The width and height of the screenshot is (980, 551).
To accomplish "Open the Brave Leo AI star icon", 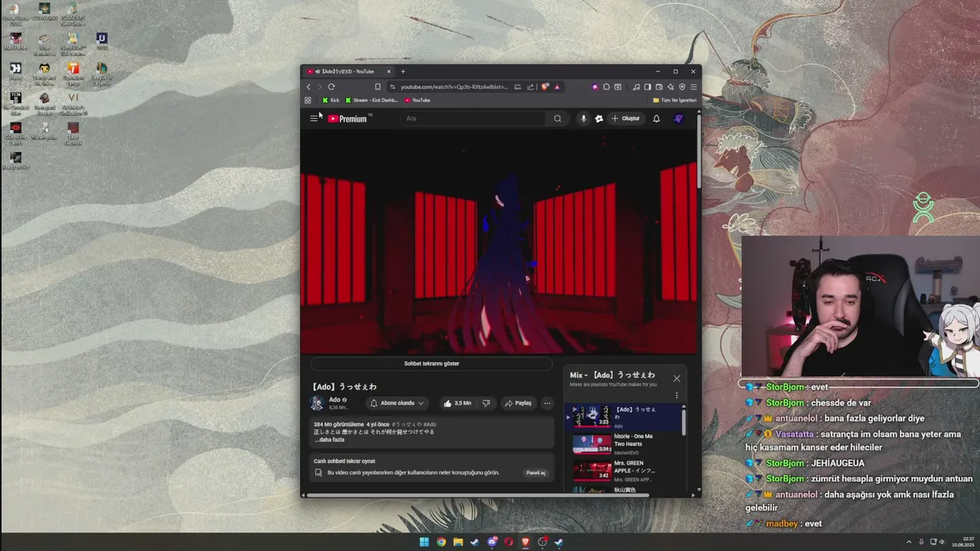I will pyautogui.click(x=671, y=86).
